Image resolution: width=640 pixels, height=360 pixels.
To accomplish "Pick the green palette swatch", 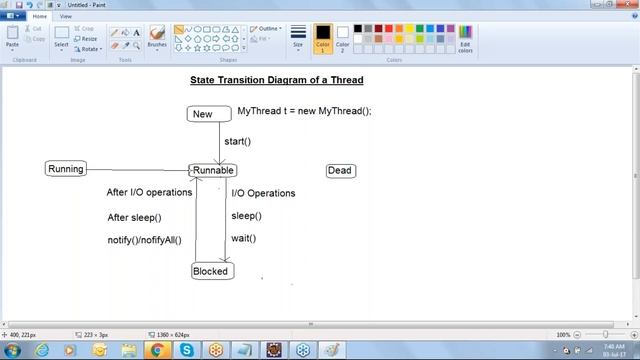I will tap(420, 28).
